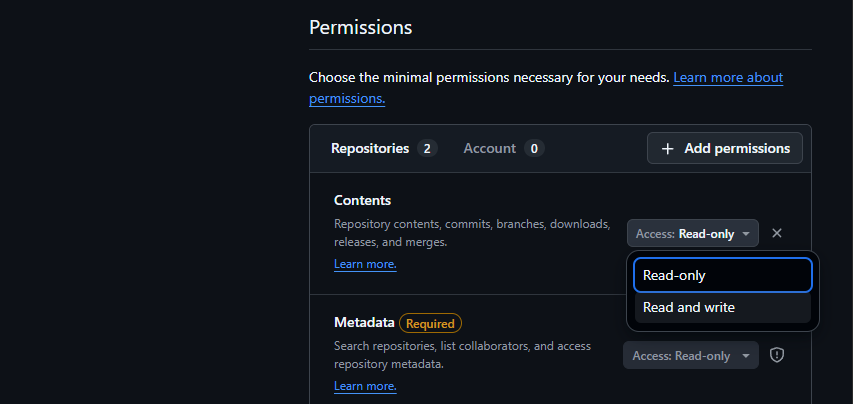The image size is (853, 404).
Task: Click the Account count badge showing 0
Action: tap(534, 148)
